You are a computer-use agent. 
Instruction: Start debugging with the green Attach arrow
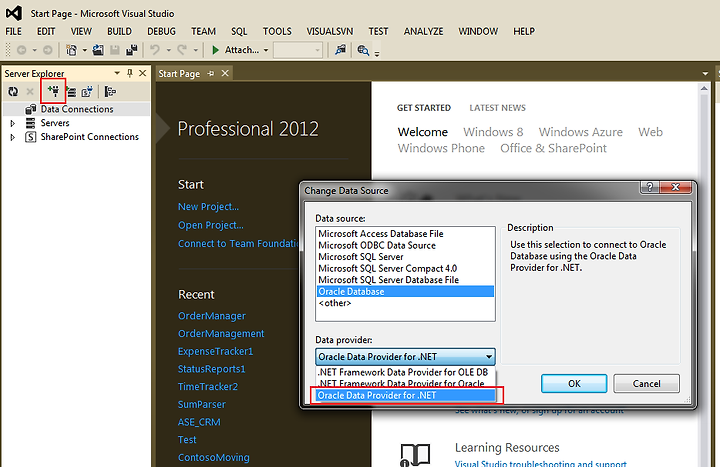pos(215,50)
